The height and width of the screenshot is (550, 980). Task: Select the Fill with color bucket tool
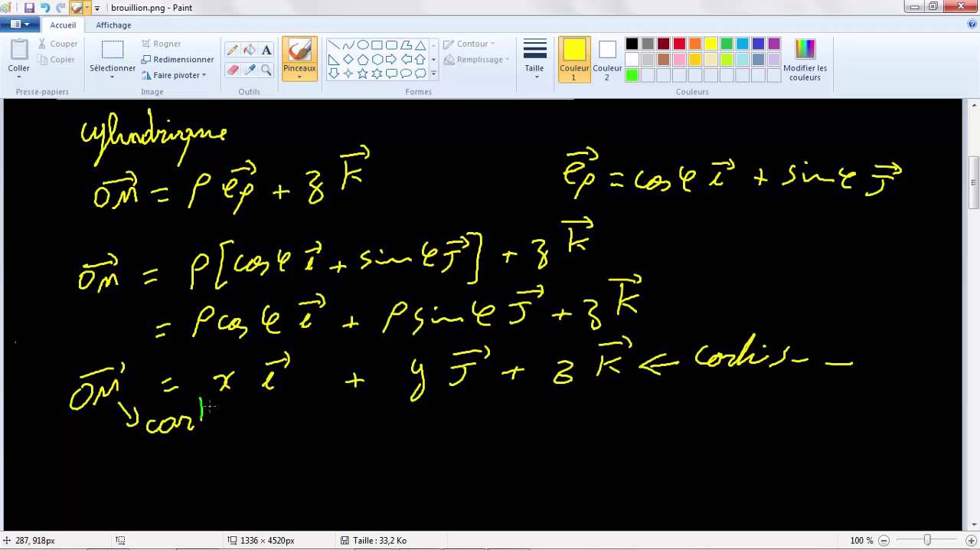pyautogui.click(x=250, y=50)
